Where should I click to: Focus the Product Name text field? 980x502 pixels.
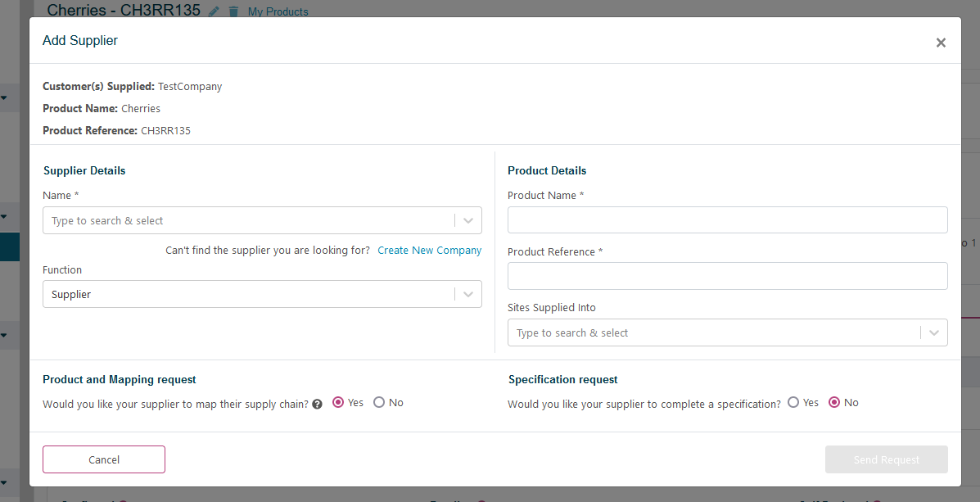tap(727, 219)
